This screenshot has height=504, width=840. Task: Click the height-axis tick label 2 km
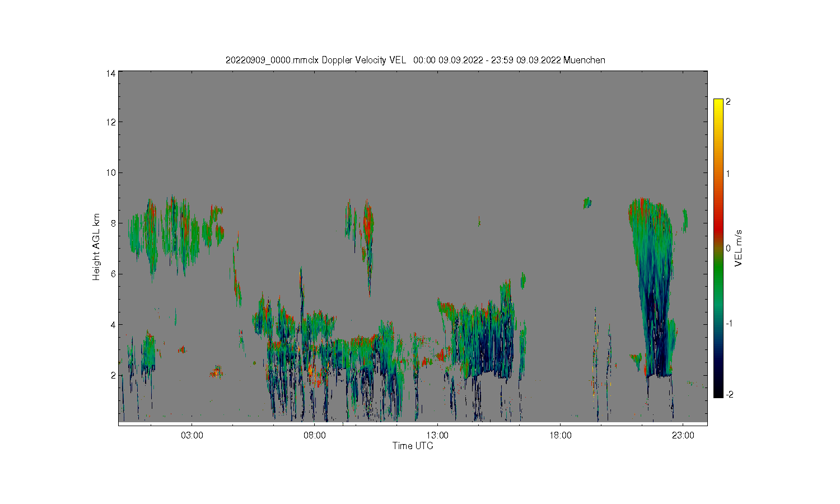pos(114,375)
